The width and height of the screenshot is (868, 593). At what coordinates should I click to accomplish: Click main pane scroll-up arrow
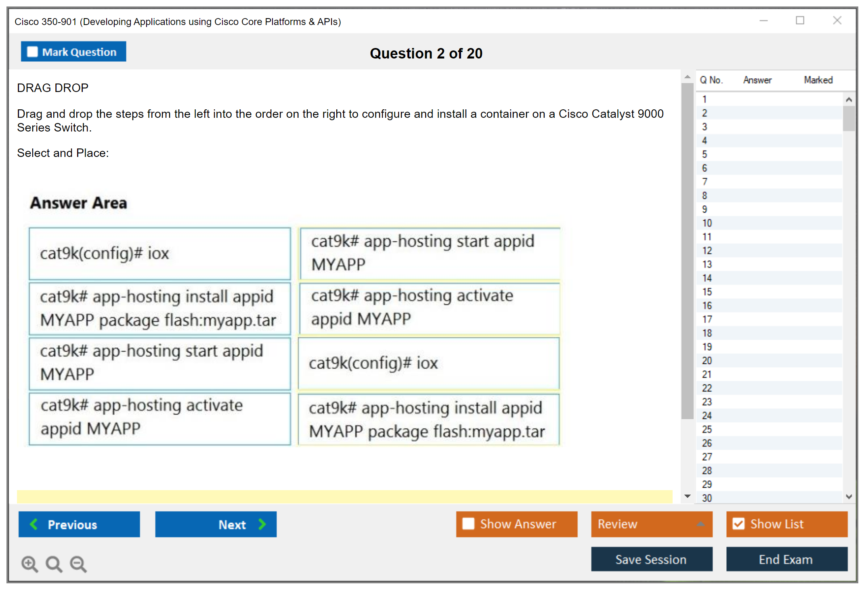click(x=688, y=77)
